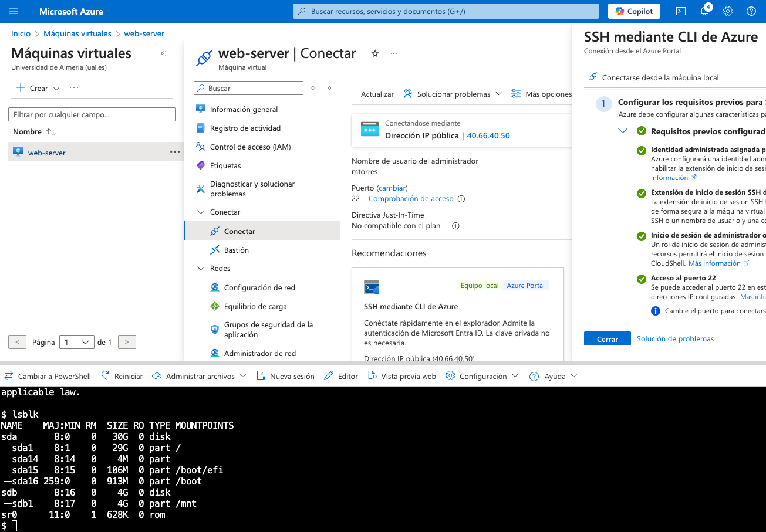
Task: Go to the Inicio breadcrumb
Action: 21,33
